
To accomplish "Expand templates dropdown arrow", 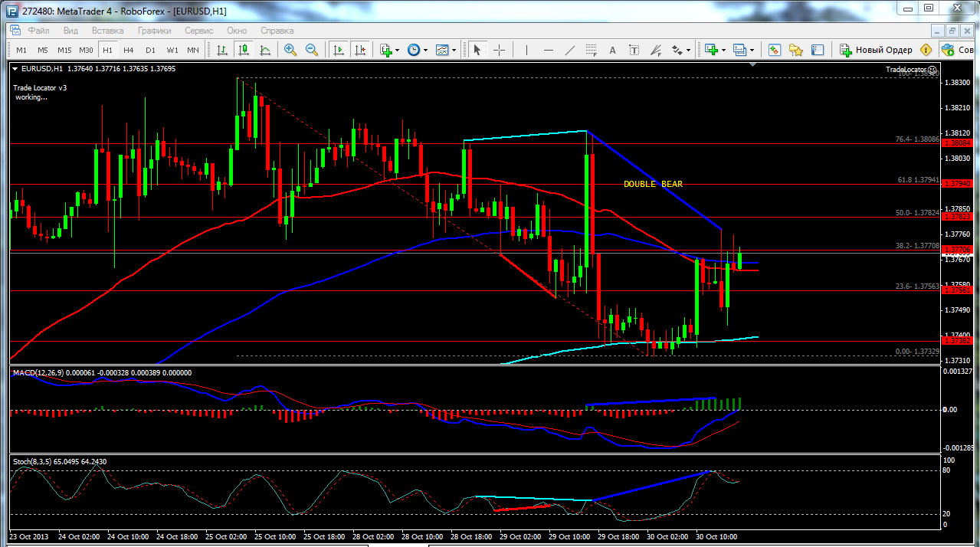I will (x=454, y=50).
